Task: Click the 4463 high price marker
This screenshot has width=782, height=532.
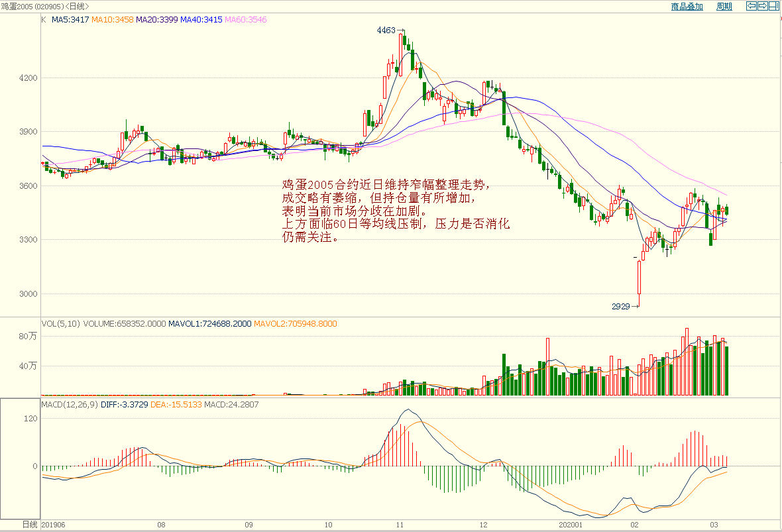Action: 386,30
